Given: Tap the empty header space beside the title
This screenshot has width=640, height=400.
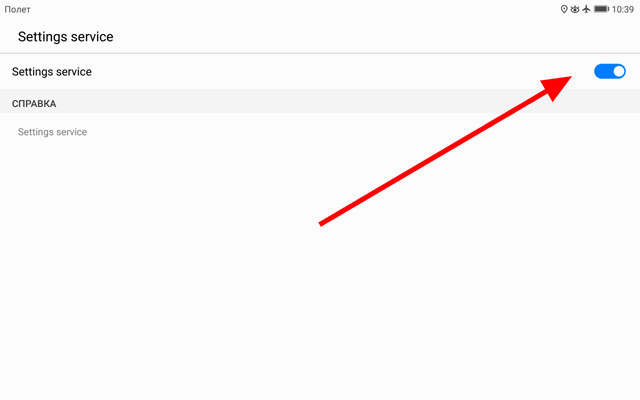Looking at the screenshot, I should tap(367, 37).
